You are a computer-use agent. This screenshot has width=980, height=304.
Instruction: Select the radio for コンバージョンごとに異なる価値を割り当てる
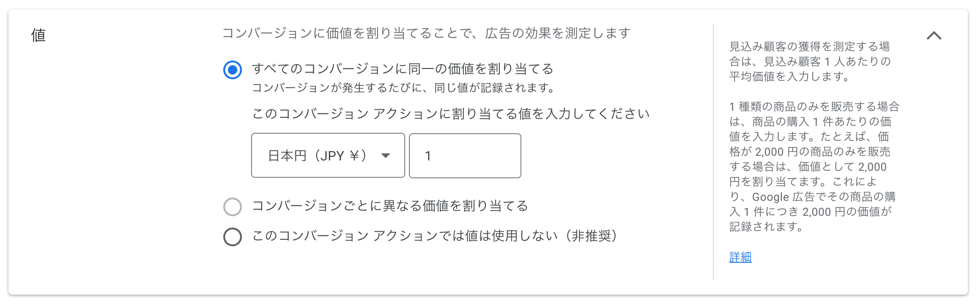click(x=232, y=206)
